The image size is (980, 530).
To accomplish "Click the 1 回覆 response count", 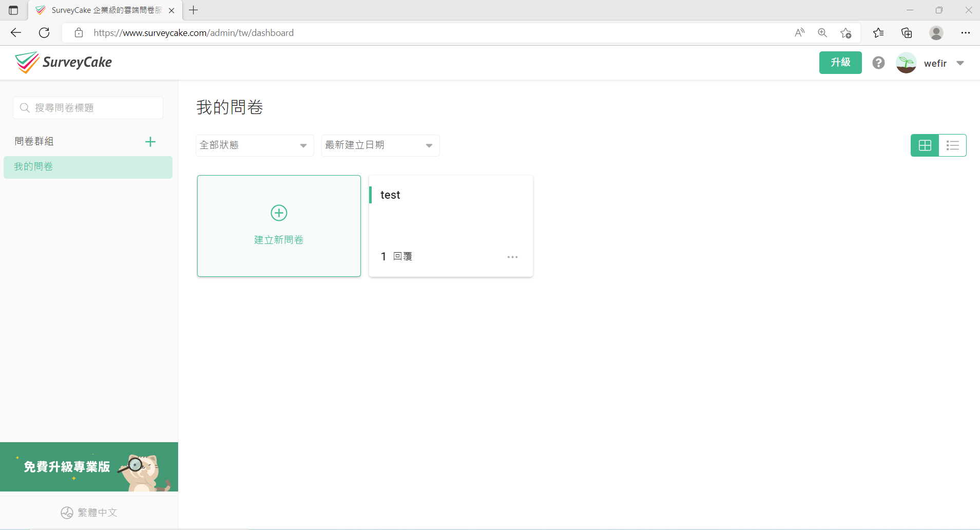I will [x=396, y=256].
